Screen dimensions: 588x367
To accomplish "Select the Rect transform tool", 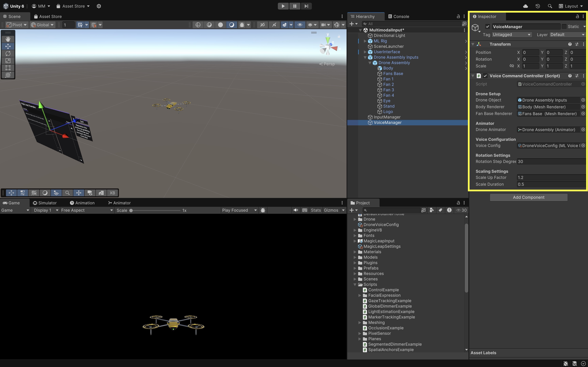I will (8, 68).
